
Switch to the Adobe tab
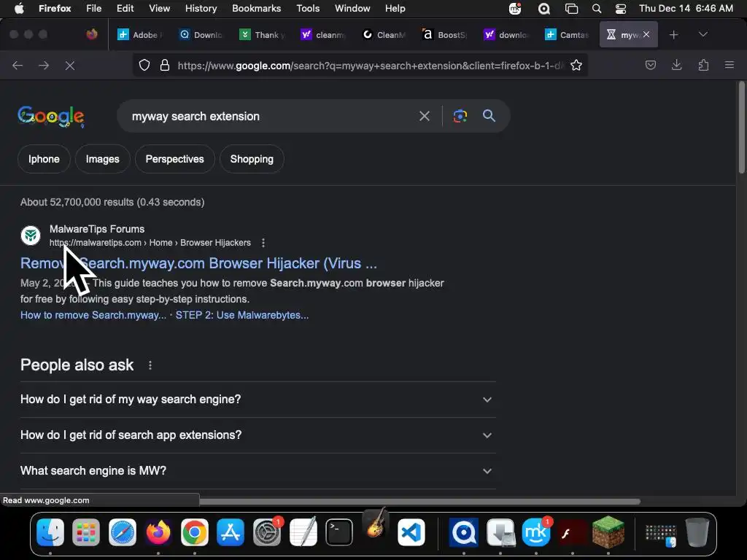click(x=140, y=35)
